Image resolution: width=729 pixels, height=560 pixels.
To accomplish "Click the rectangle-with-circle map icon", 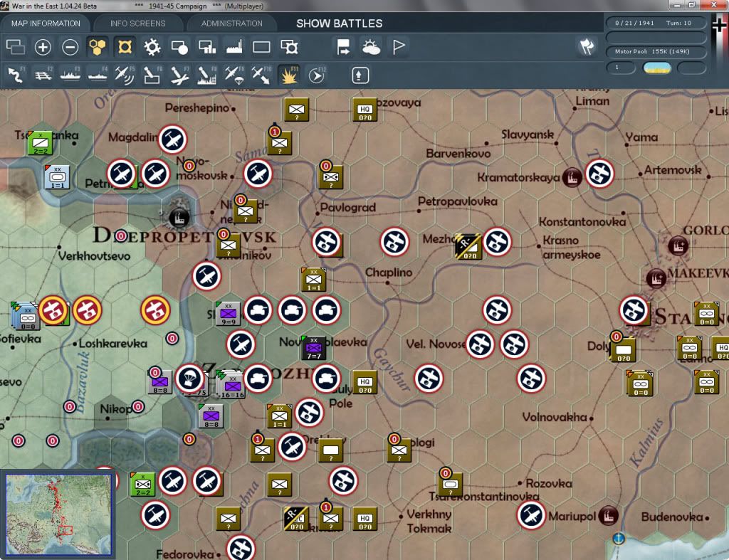I will pos(179,47).
